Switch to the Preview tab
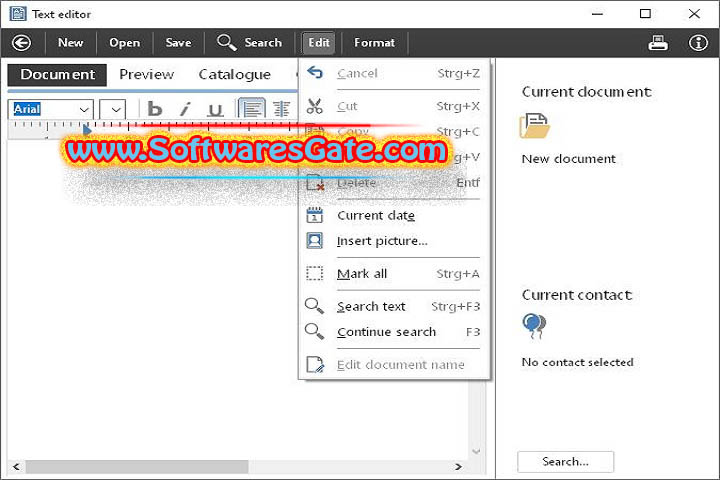Screen dimensions: 720x480 [x=146, y=75]
